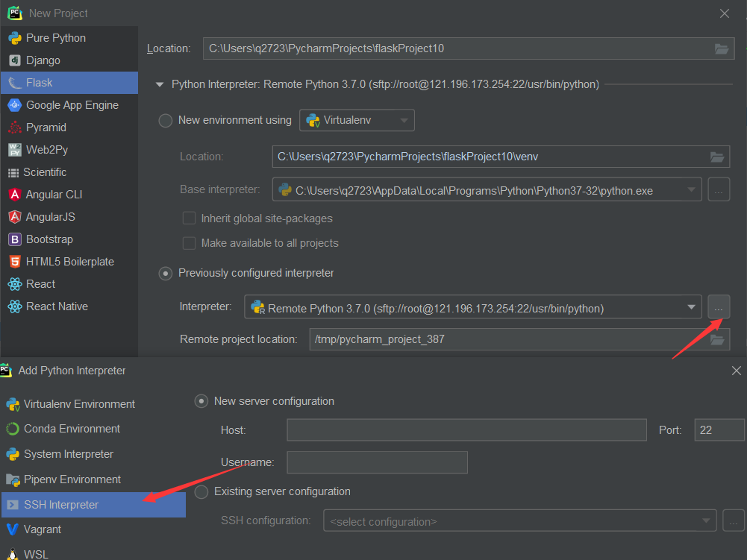The image size is (747, 560).
Task: Click the Virtualenv Environment icon
Action: pos(13,405)
